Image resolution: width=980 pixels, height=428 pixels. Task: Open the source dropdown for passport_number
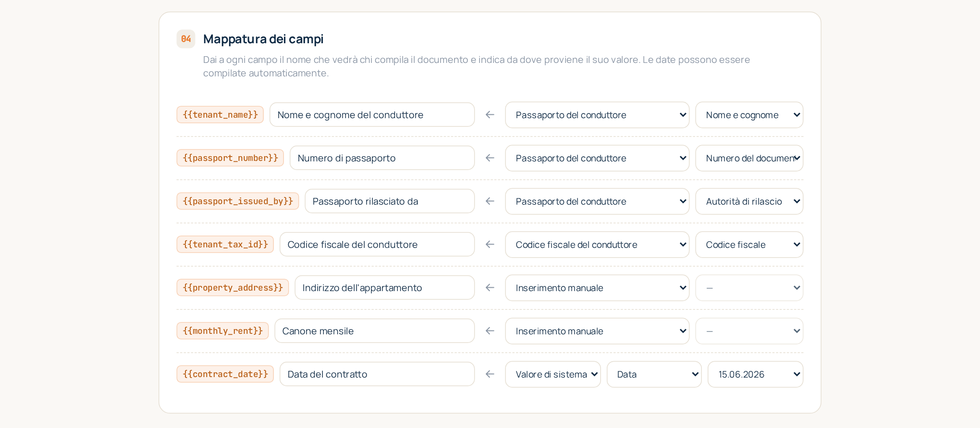[x=597, y=158]
